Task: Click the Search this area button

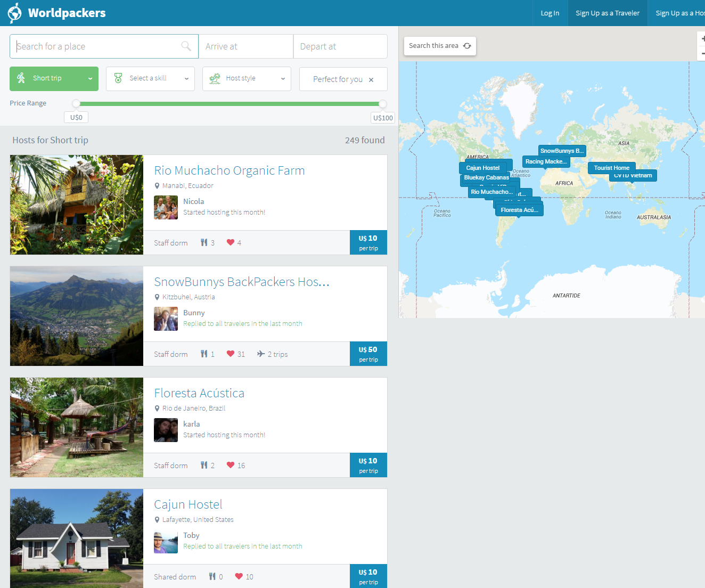Action: [x=440, y=46]
